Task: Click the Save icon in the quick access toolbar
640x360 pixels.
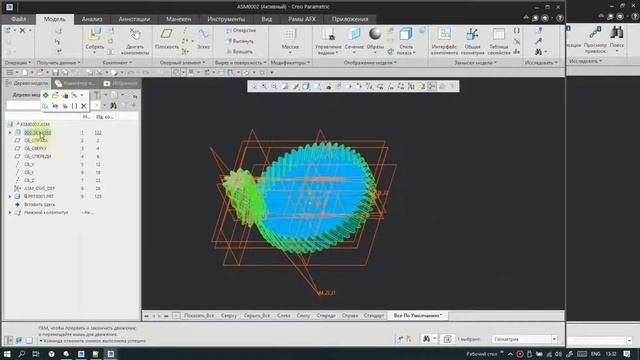Action: pyautogui.click(x=55, y=73)
